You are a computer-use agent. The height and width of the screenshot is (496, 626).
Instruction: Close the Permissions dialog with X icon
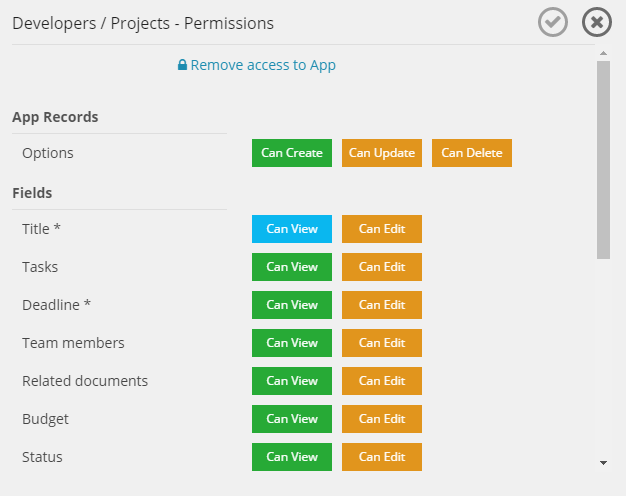point(596,22)
